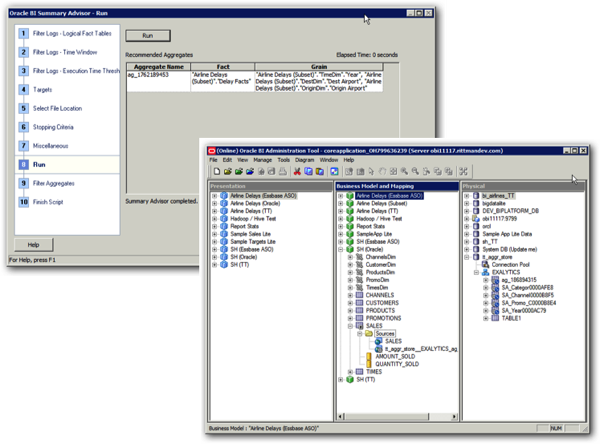Screen dimensions: 600x444
Task: Click the Airline Delays (Oracle) subject area icon
Action: pyautogui.click(x=224, y=203)
